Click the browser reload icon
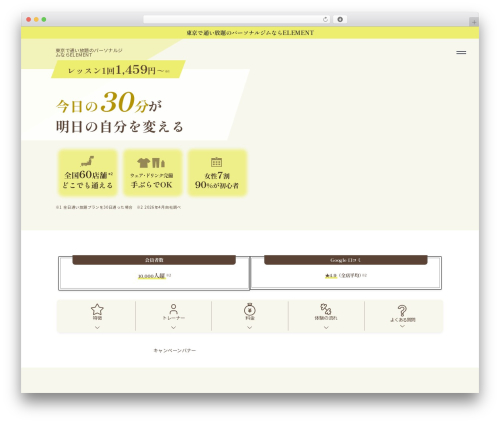The image size is (500, 423). [325, 19]
